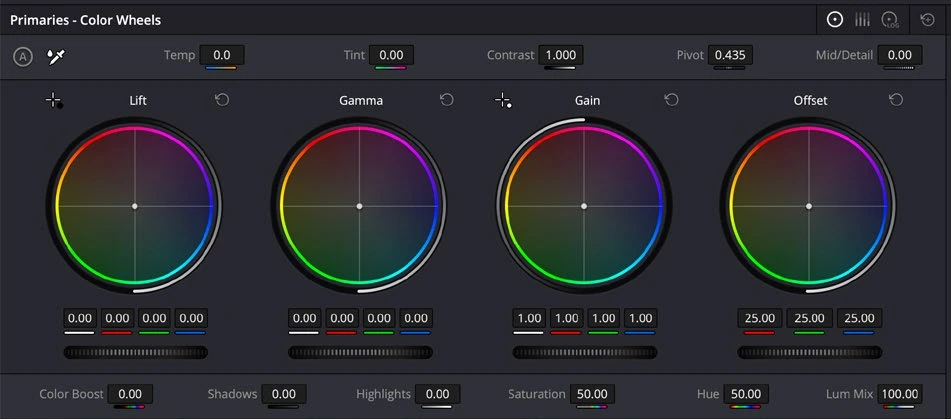Select Lift green value field
The image size is (951, 419).
coord(154,318)
